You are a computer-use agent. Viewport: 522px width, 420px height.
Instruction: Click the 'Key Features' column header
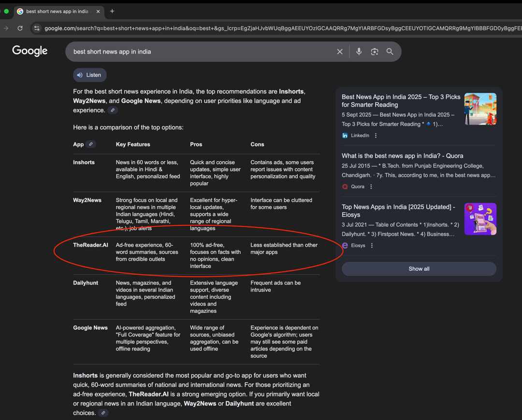[x=133, y=144]
